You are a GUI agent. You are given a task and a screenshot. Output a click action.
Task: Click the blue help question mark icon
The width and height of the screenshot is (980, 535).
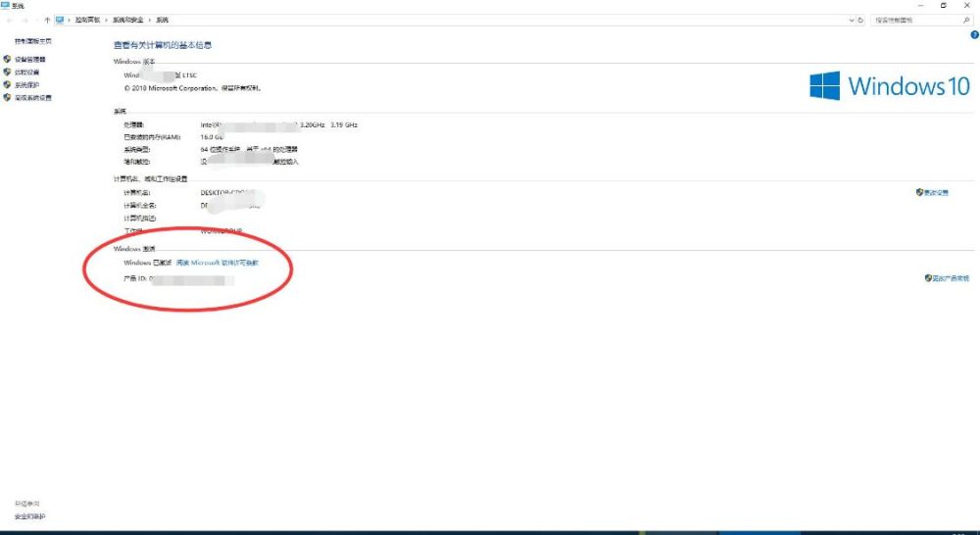click(974, 35)
